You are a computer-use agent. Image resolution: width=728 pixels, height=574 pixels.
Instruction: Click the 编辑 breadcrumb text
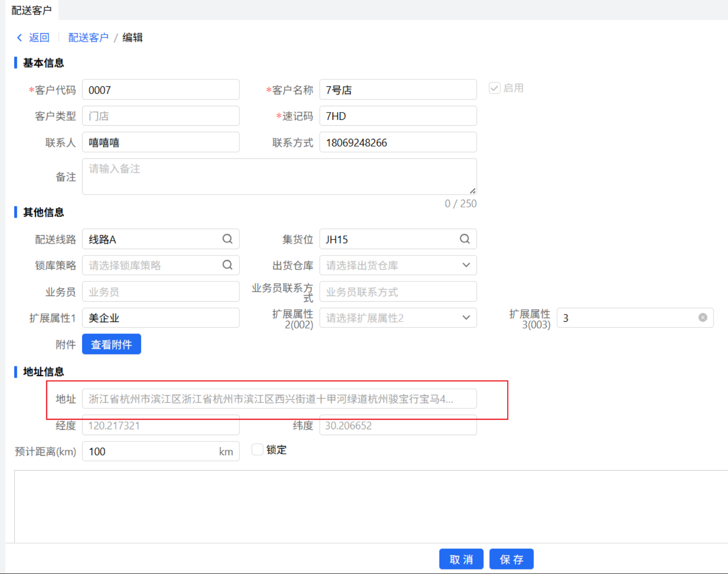coord(132,38)
